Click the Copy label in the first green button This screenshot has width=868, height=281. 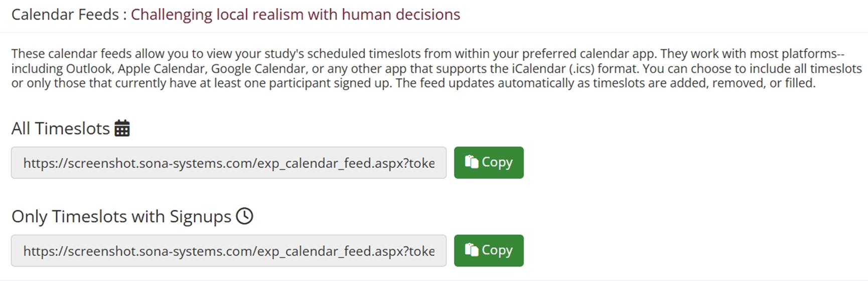click(x=497, y=162)
